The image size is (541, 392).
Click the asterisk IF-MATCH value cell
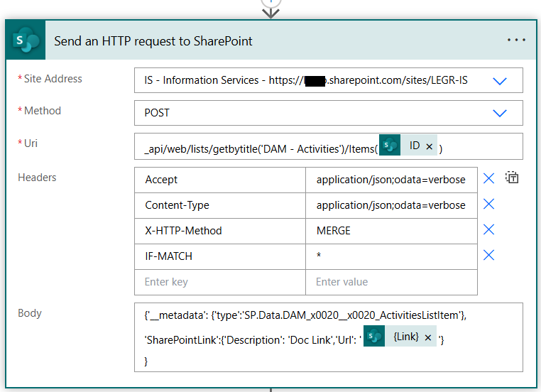(x=392, y=256)
